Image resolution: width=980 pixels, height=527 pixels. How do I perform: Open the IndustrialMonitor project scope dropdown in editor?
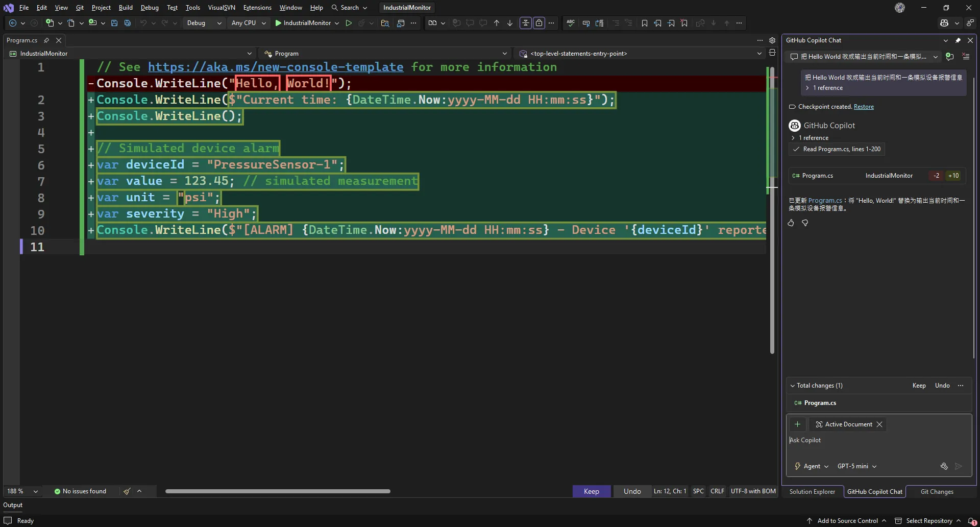pyautogui.click(x=130, y=54)
